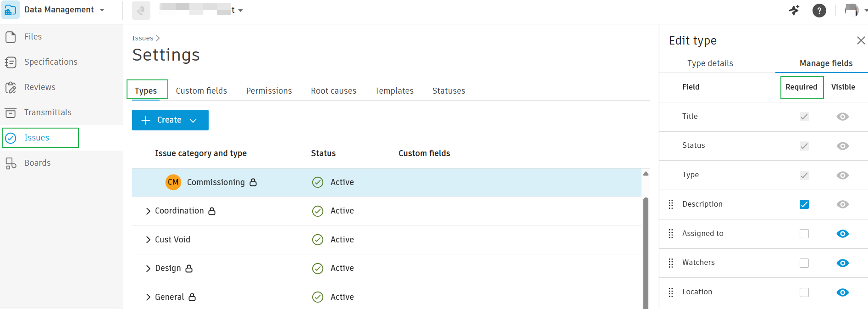Click the issue types list scrollbar
The width and height of the screenshot is (868, 309).
pyautogui.click(x=646, y=253)
